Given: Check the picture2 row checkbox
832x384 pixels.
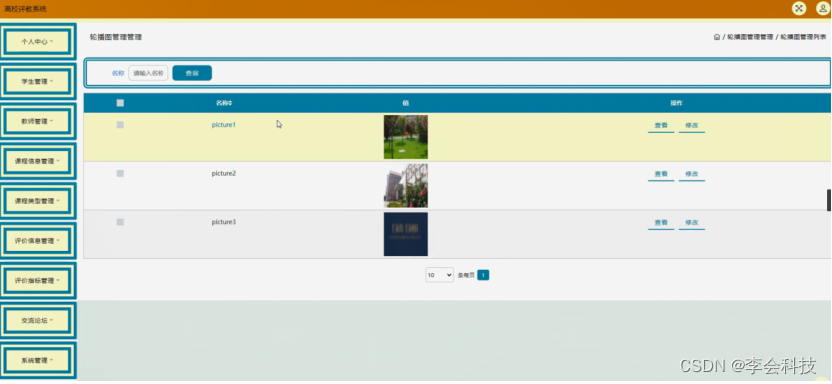Looking at the screenshot, I should 120,173.
